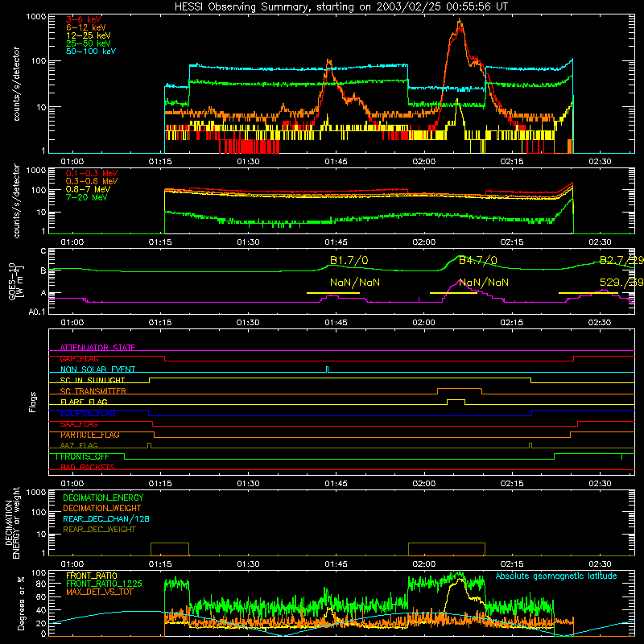
Task: Click the REAR_DEC_WEIGHT legend label
Action: tap(99, 530)
